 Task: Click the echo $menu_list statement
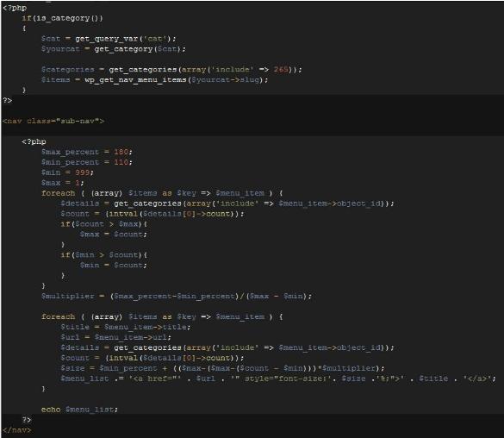point(79,410)
